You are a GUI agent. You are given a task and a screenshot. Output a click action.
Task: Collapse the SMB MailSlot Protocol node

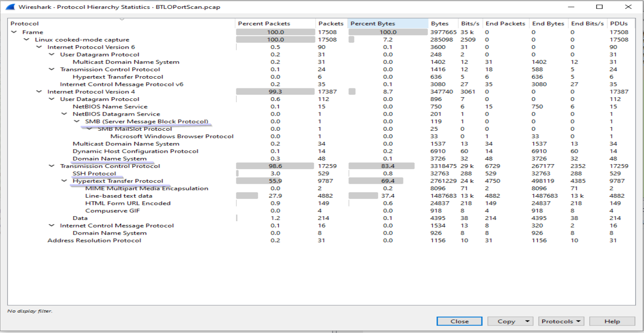coord(89,129)
